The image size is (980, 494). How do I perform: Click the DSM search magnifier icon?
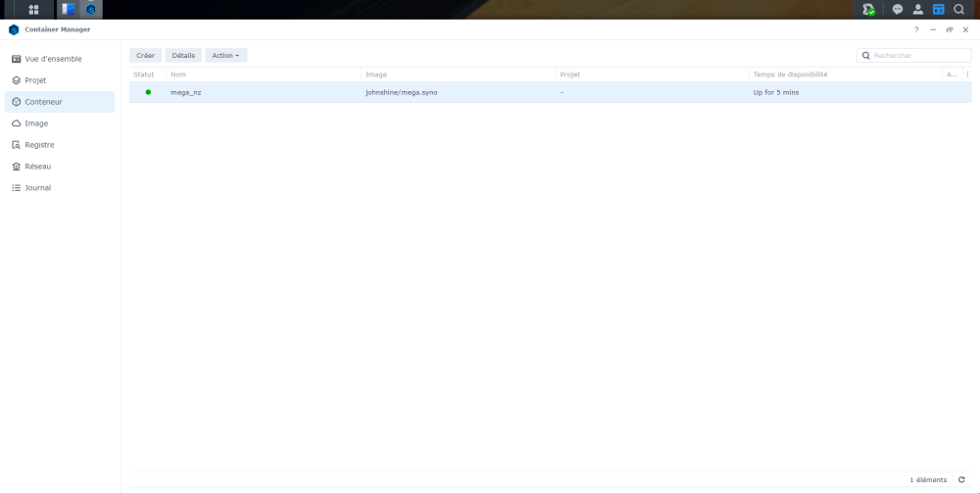pyautogui.click(x=958, y=10)
